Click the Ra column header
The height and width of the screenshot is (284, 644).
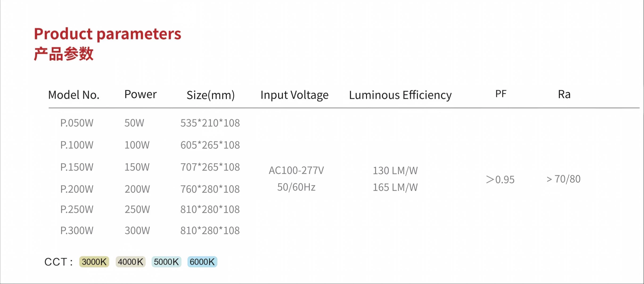564,94
